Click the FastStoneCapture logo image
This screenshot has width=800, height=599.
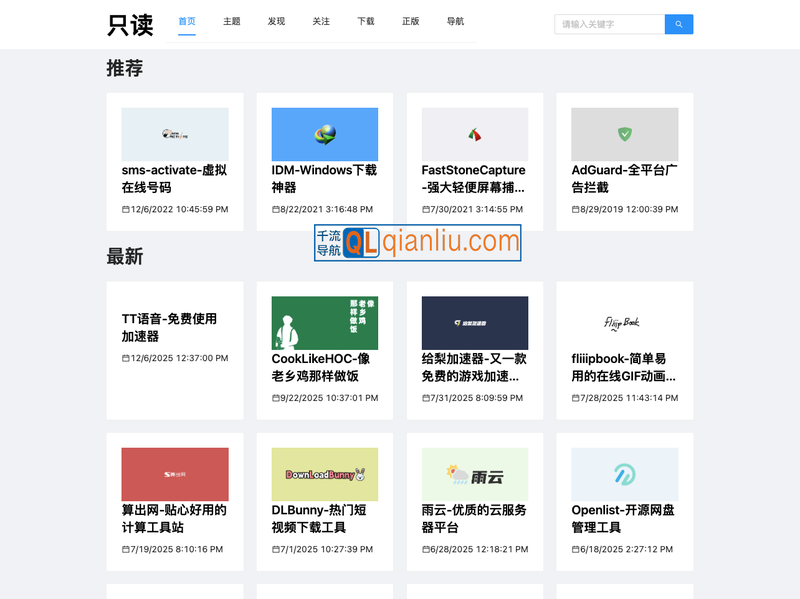(x=474, y=132)
